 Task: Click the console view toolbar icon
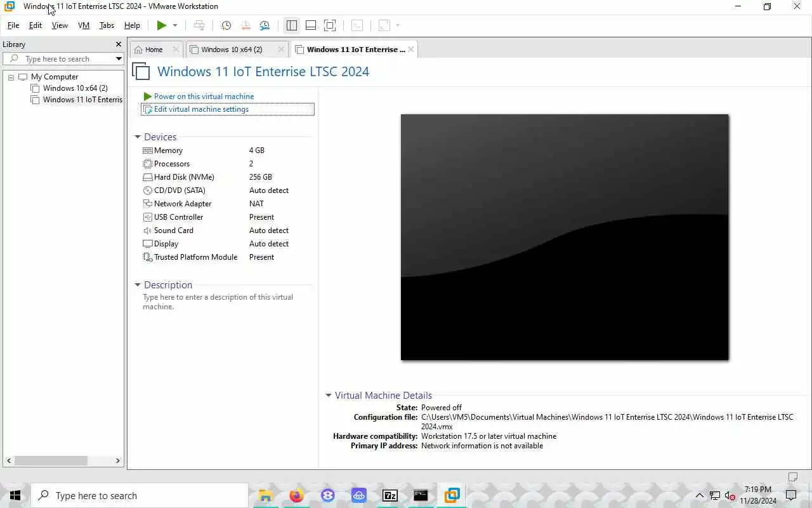tap(357, 25)
